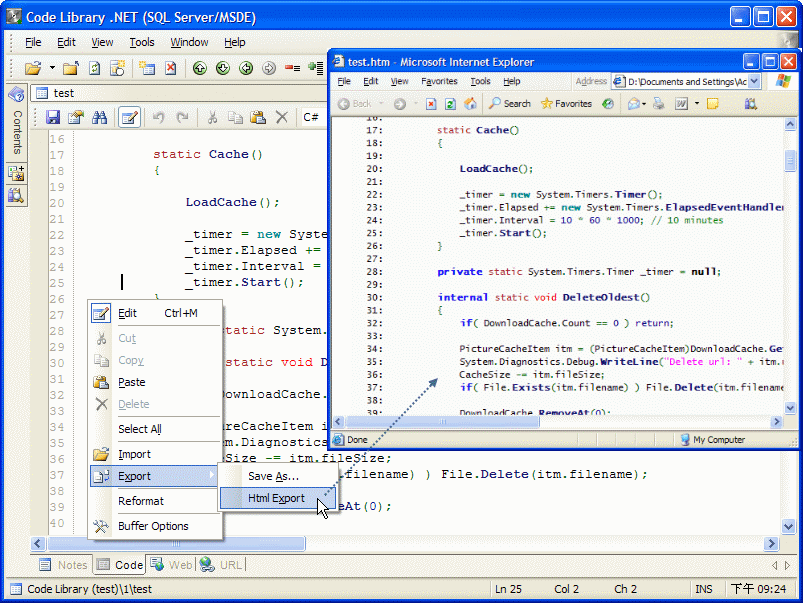The image size is (803, 603).
Task: Choose Select All from the context menu
Action: pyautogui.click(x=156, y=429)
